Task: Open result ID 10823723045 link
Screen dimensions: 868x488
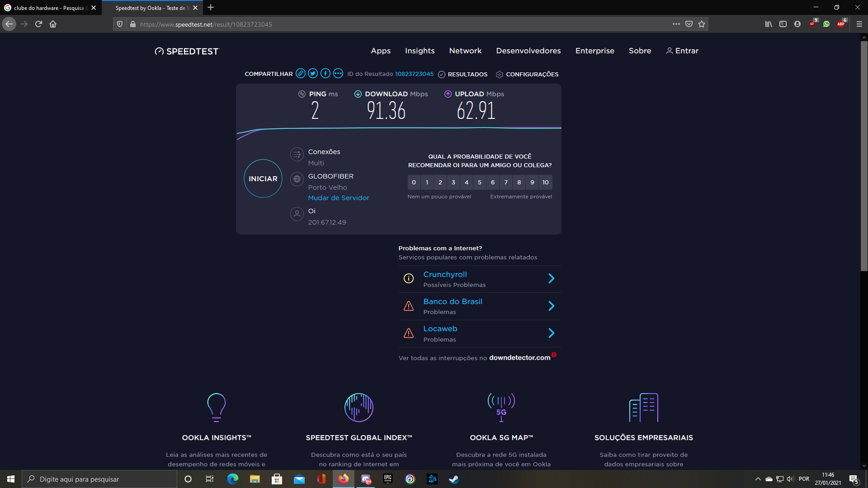Action: (x=414, y=74)
